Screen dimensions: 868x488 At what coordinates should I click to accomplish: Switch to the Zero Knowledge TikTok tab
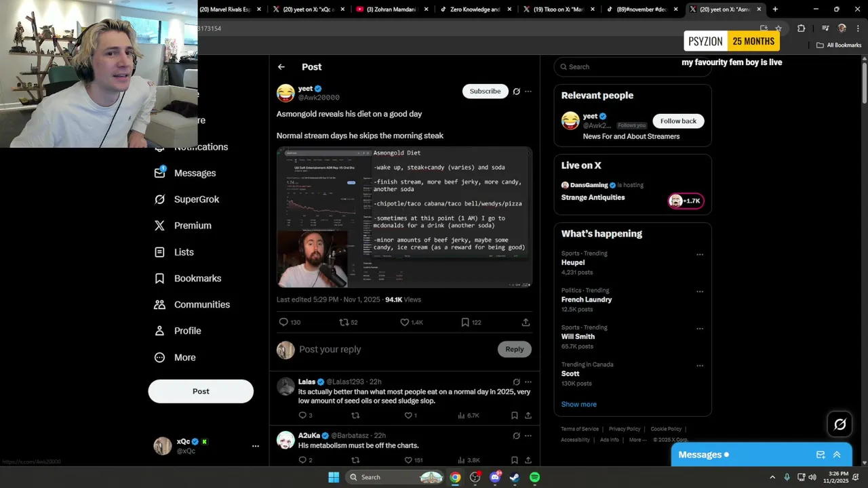point(475,9)
